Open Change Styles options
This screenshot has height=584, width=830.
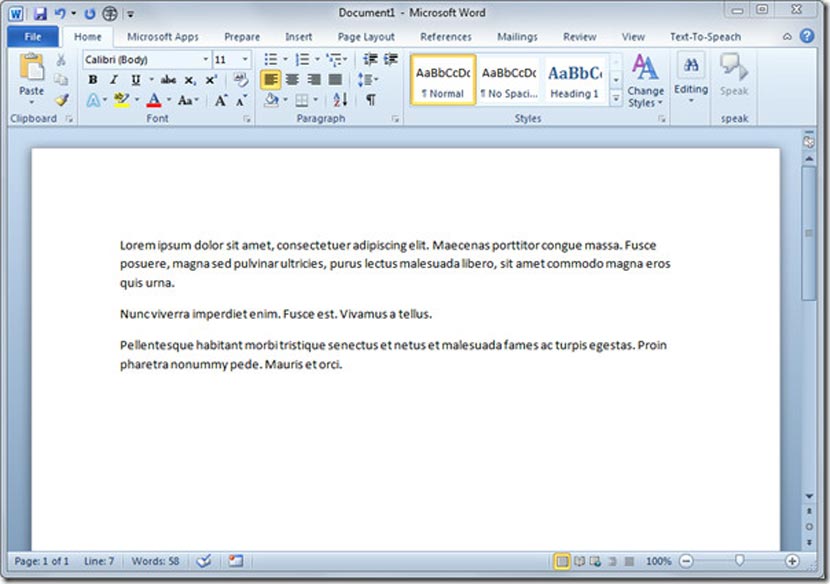[645, 85]
